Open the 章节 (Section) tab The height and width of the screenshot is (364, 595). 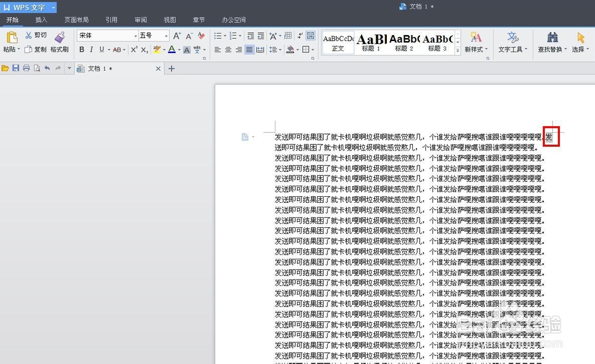pyautogui.click(x=199, y=20)
